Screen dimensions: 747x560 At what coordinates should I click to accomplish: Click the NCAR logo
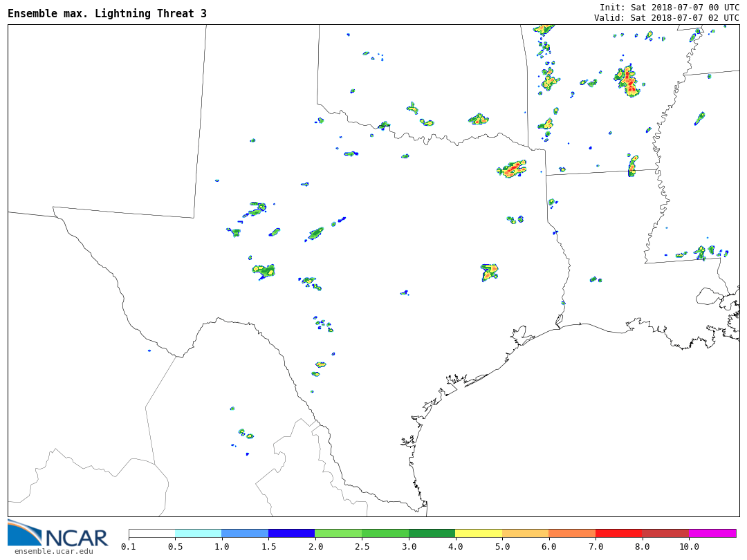point(58,533)
